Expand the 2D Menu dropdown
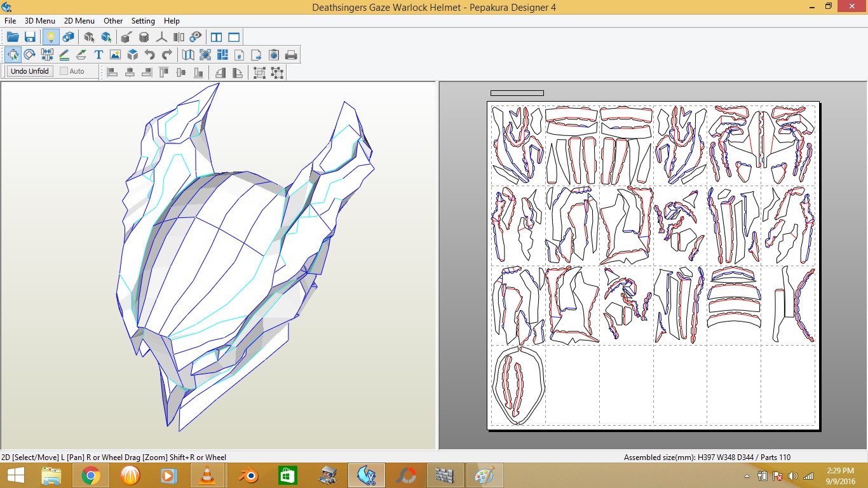 coord(79,21)
